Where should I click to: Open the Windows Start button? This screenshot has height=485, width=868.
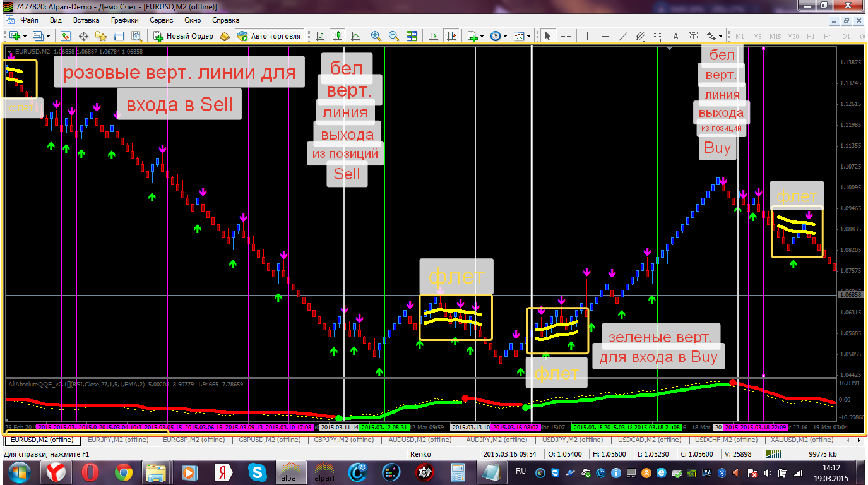coord(18,472)
